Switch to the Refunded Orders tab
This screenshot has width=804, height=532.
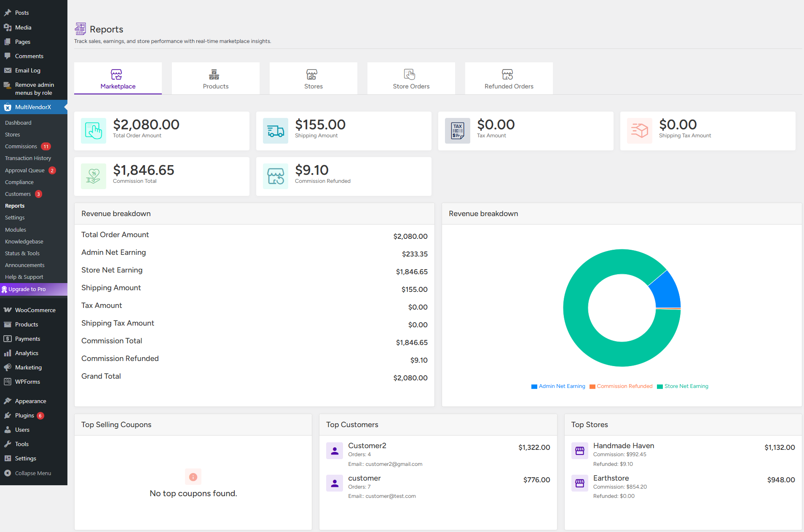point(509,79)
